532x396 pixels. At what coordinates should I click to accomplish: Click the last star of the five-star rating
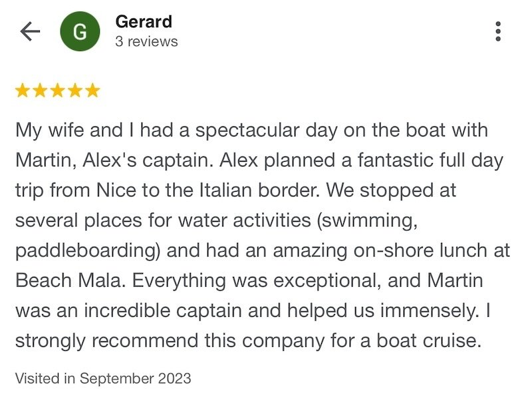(93, 91)
